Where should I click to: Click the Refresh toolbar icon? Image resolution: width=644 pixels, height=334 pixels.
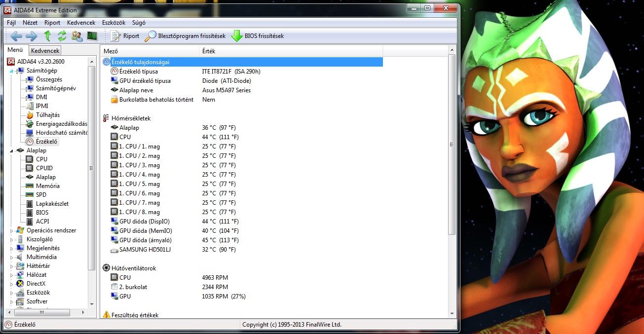click(62, 36)
